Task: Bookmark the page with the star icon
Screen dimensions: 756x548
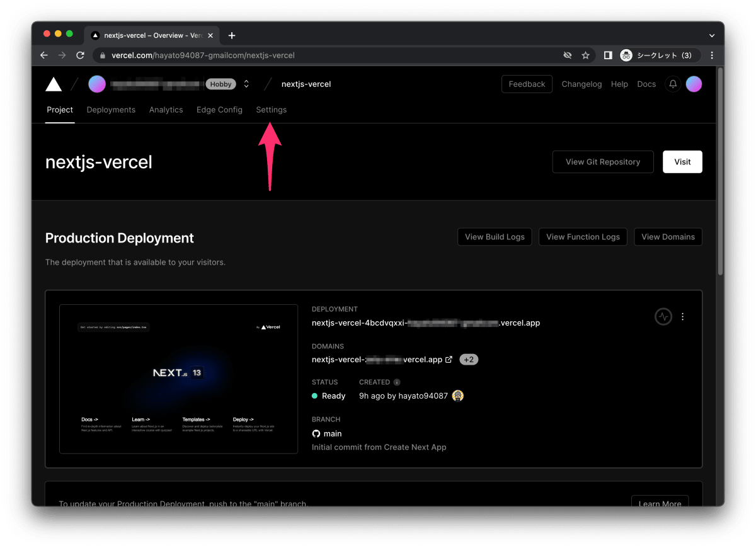Action: coord(585,55)
